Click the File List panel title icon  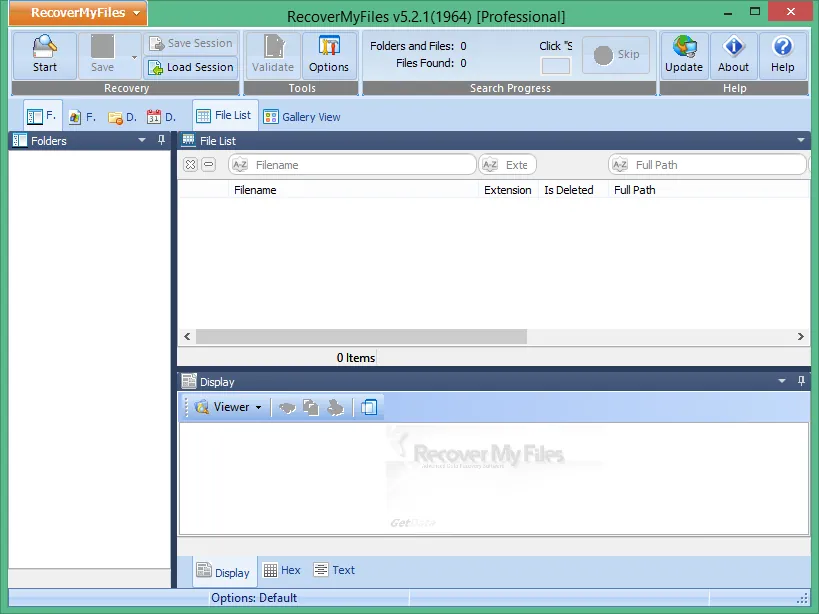(188, 140)
